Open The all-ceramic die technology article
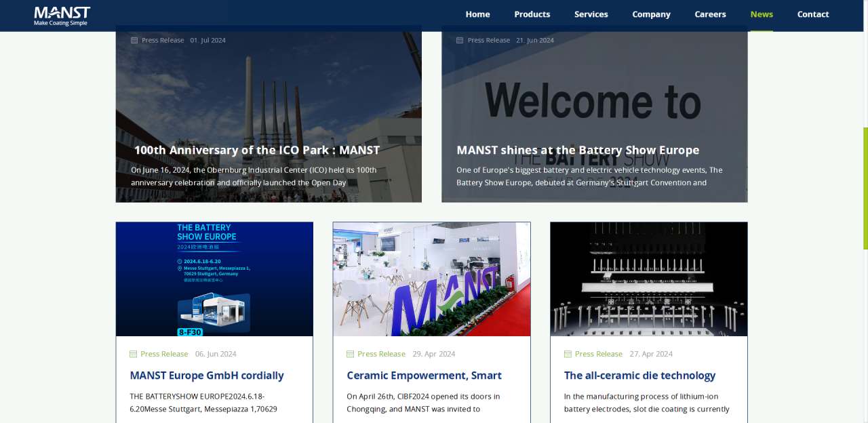Screen dimensions: 868x423 (x=639, y=376)
